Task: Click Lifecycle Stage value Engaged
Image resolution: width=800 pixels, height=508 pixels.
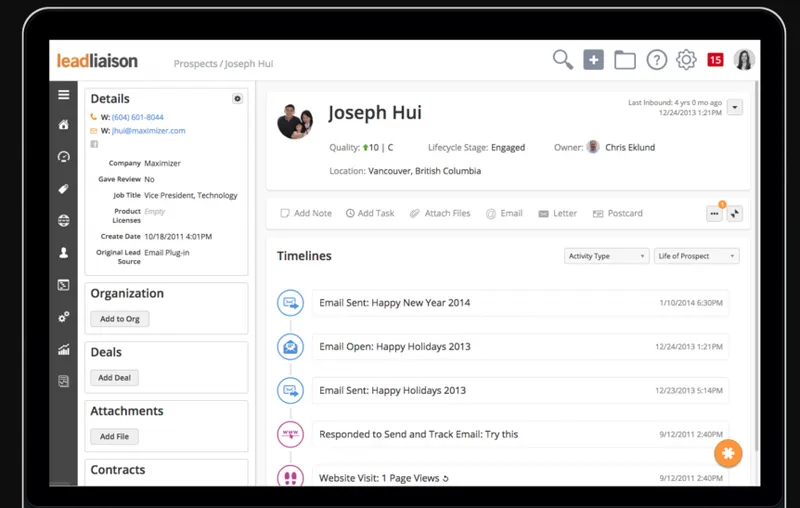Action: point(508,147)
